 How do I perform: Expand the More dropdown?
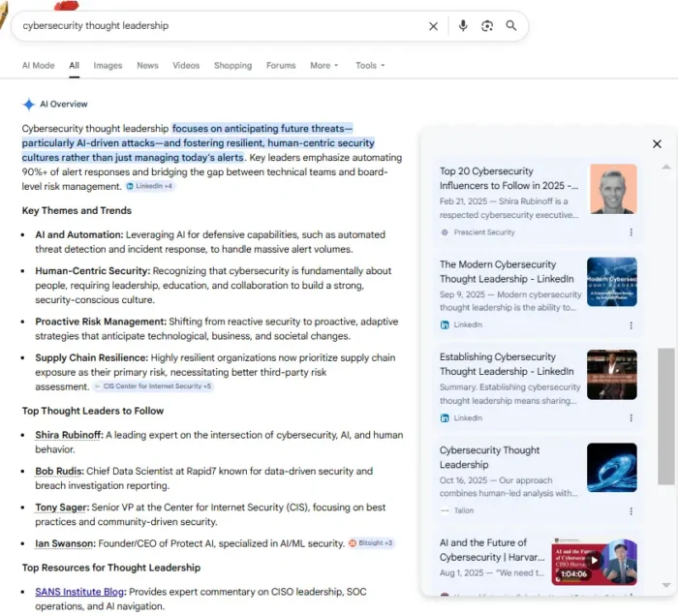(x=324, y=65)
